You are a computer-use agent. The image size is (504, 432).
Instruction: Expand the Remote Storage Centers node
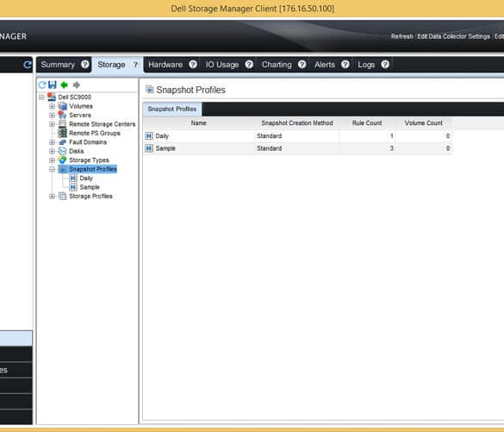pyautogui.click(x=52, y=124)
